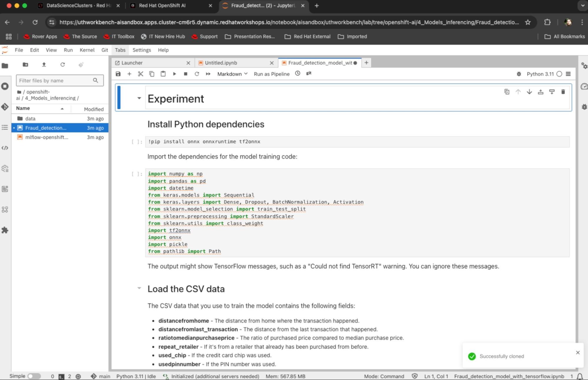
Task: Restart kernel and run all cells
Action: [208, 74]
